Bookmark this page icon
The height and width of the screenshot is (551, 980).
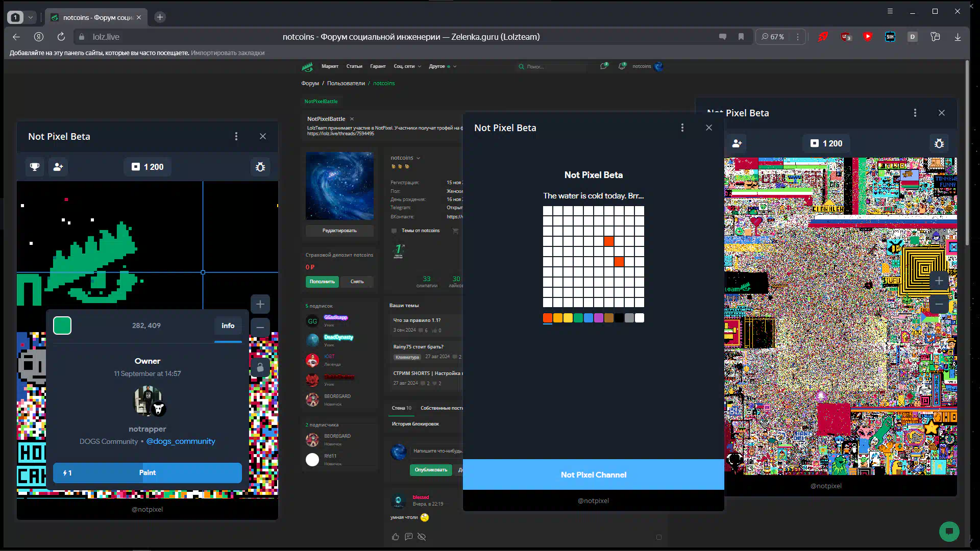[x=741, y=37]
